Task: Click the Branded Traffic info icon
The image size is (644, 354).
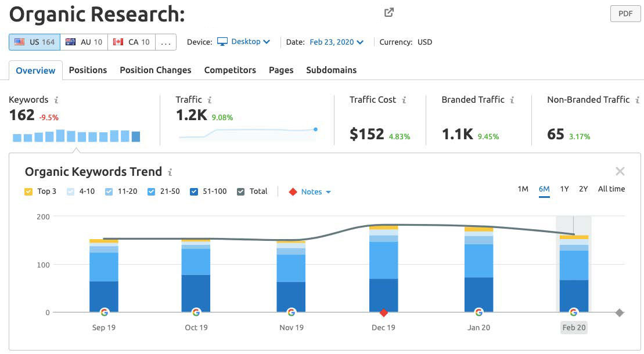Action: (512, 100)
